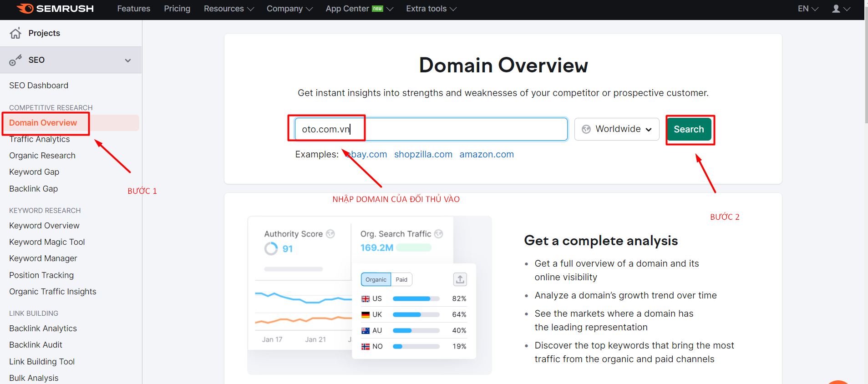The height and width of the screenshot is (384, 868).
Task: Click the globe icon beside Authority Score
Action: click(330, 234)
